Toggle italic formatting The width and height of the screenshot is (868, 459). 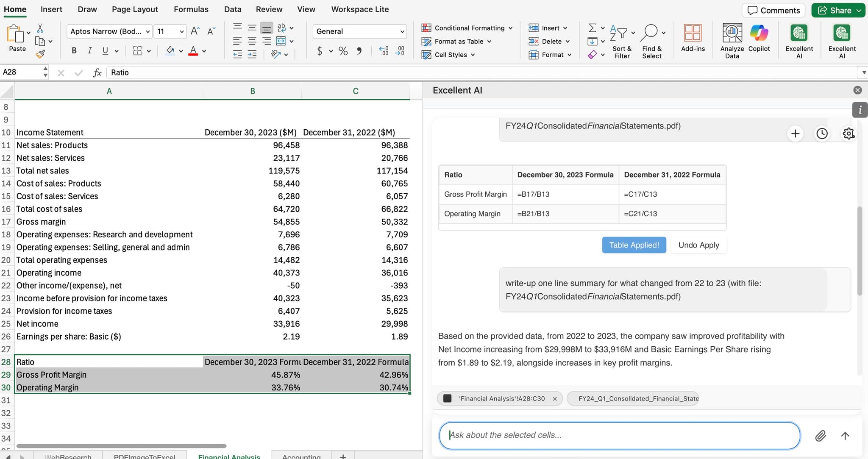pos(89,50)
